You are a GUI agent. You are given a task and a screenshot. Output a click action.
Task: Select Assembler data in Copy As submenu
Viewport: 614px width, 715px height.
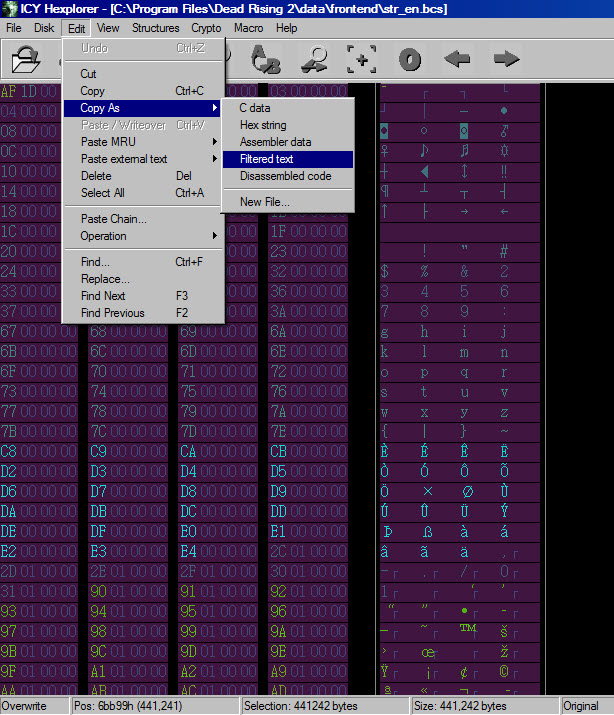[288, 142]
